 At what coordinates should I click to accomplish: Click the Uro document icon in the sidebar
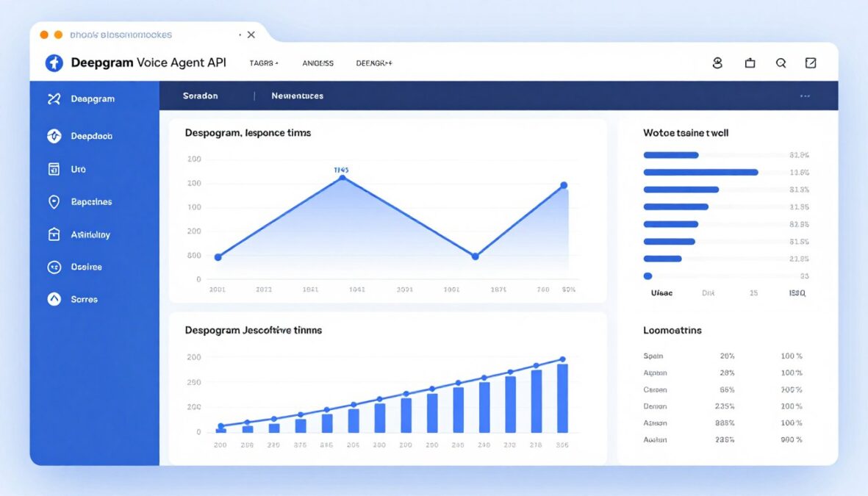tap(53, 169)
